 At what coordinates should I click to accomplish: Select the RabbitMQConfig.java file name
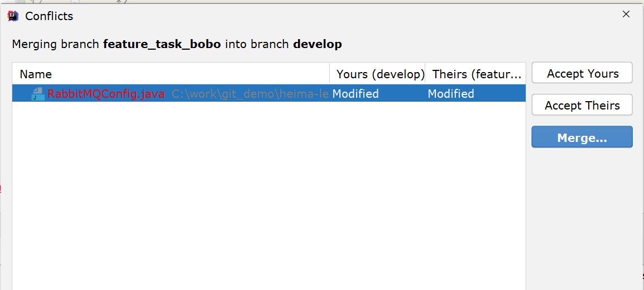[x=106, y=94]
